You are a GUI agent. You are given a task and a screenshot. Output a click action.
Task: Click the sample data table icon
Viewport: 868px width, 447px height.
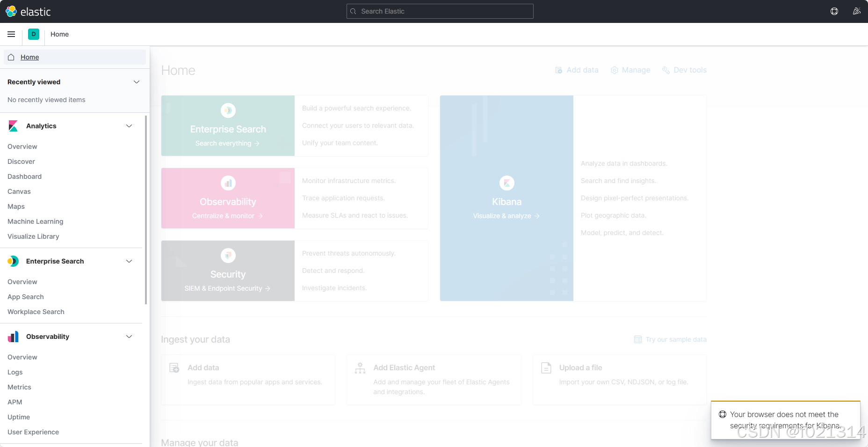click(638, 339)
